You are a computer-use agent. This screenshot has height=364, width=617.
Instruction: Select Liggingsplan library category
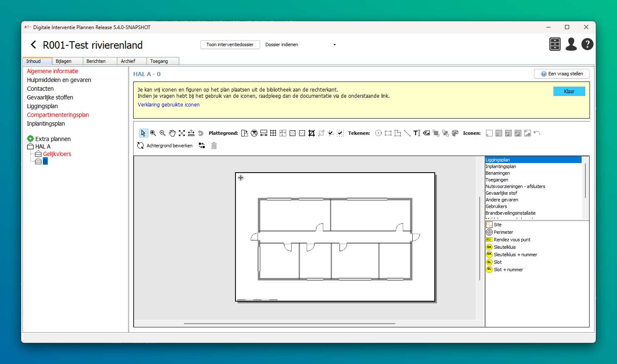(533, 160)
